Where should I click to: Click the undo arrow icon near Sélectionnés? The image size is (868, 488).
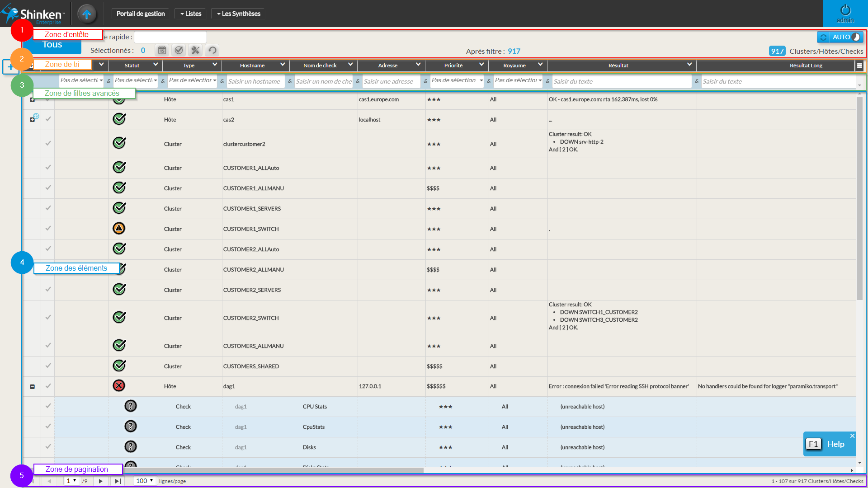(x=212, y=50)
